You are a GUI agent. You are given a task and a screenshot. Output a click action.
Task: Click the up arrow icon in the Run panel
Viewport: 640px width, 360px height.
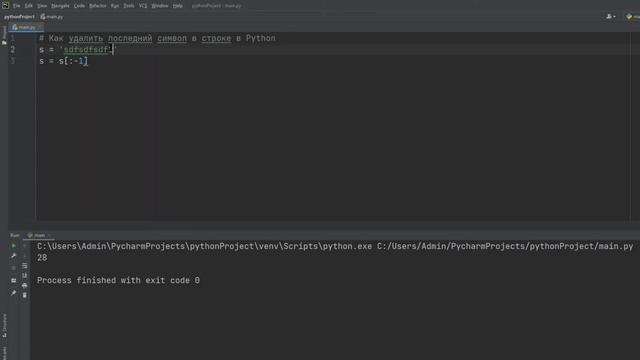coord(24,246)
